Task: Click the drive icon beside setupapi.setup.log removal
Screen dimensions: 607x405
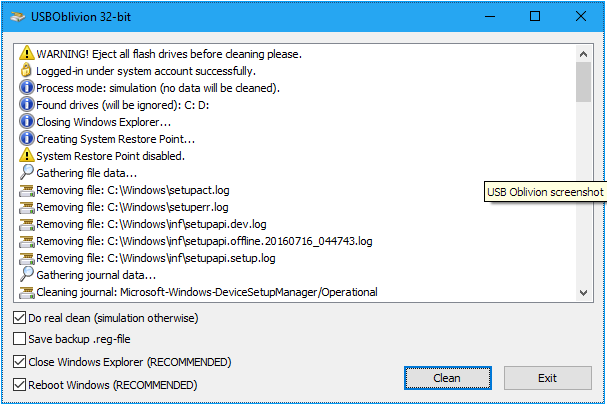Action: (x=27, y=259)
